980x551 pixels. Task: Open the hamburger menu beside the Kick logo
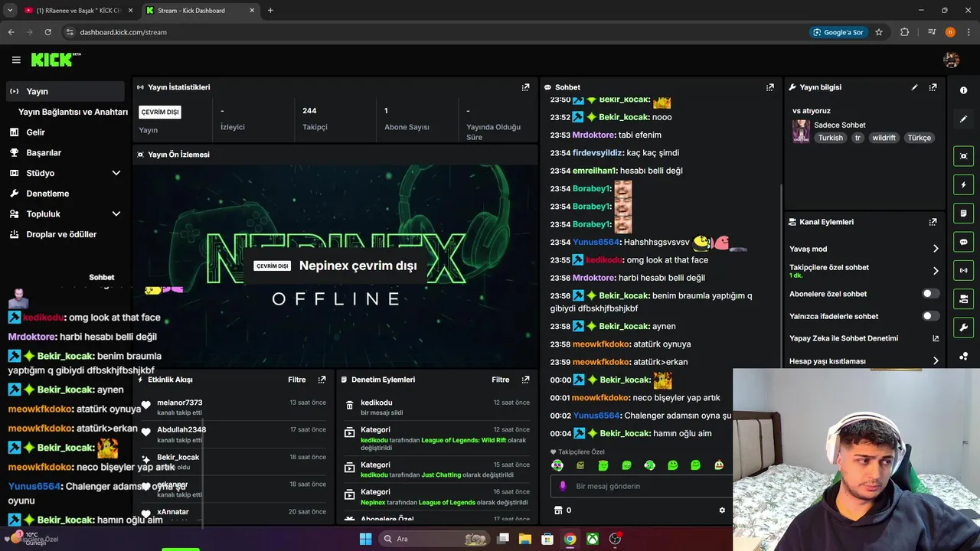coord(16,60)
